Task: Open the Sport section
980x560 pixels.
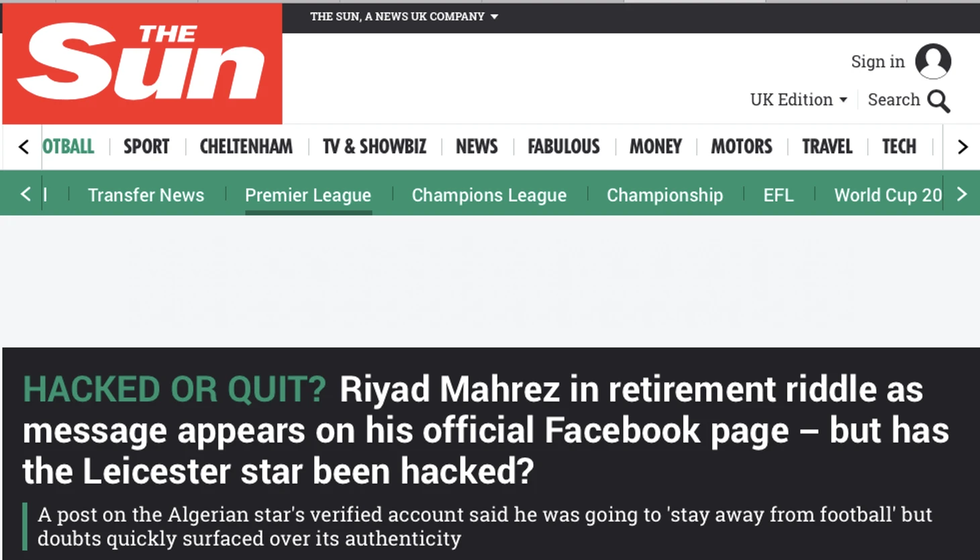Action: (146, 146)
